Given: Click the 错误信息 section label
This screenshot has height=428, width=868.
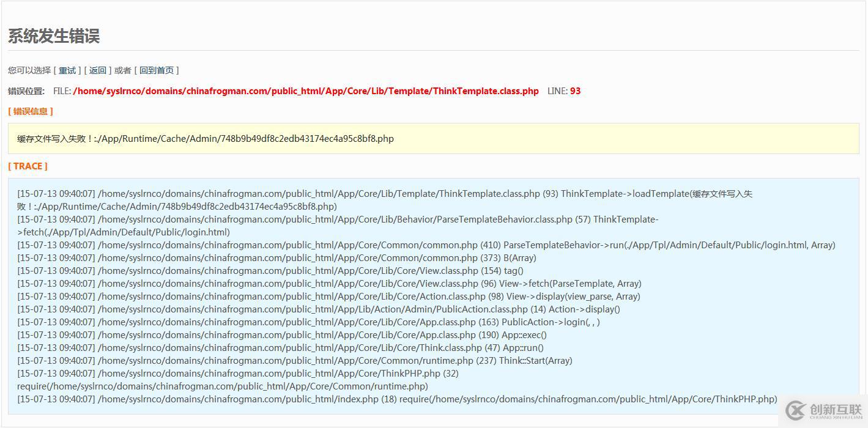Looking at the screenshot, I should click(x=31, y=111).
